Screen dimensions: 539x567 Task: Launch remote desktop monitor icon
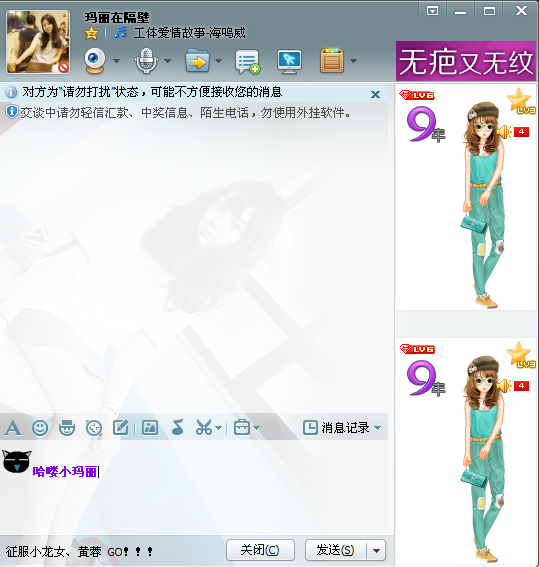(x=289, y=61)
